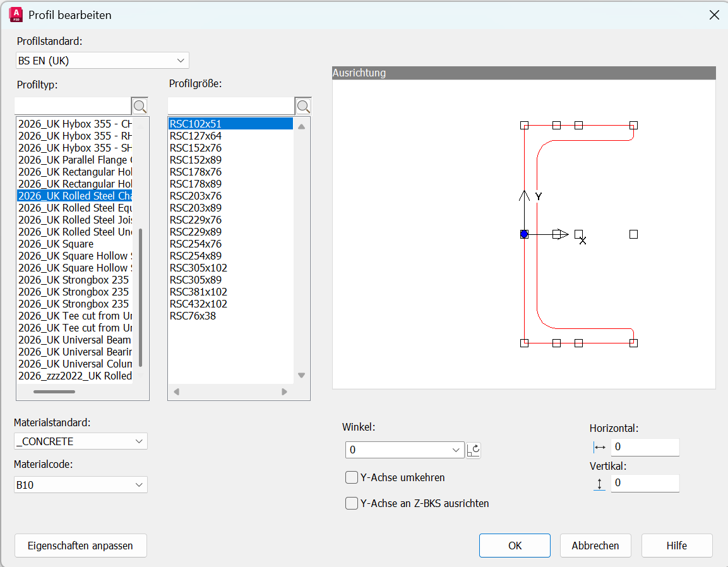The height and width of the screenshot is (567, 728).
Task: Click the Profilgröße search magnifier icon
Action: [303, 106]
